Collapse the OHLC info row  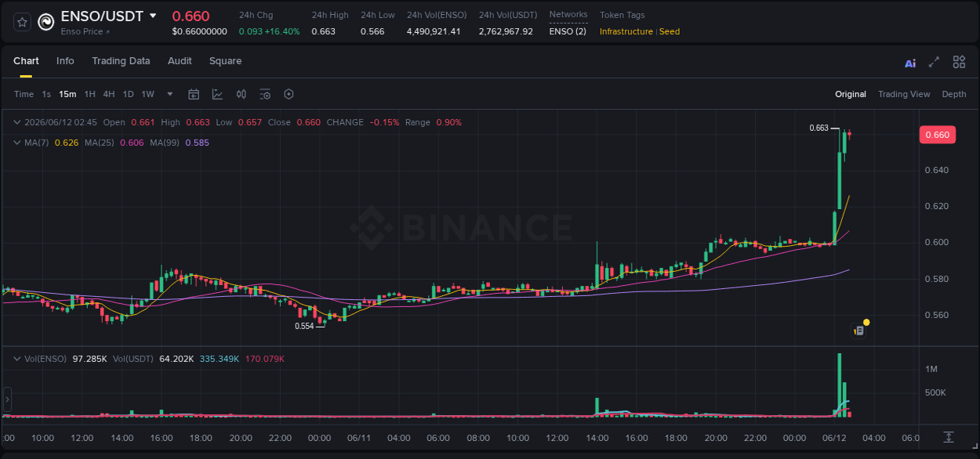pos(17,122)
